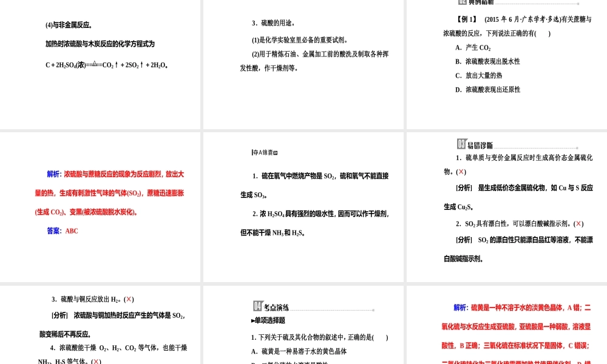Click the 答案: ABC answer text
Image resolution: width=607 pixels, height=364 pixels.
pos(61,231)
